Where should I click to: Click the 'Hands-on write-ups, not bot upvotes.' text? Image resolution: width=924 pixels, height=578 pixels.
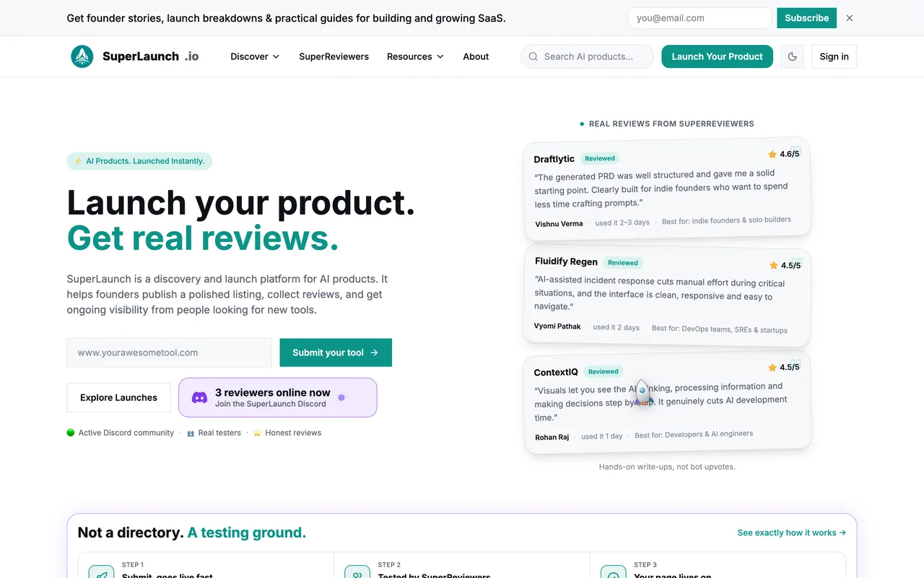point(667,467)
